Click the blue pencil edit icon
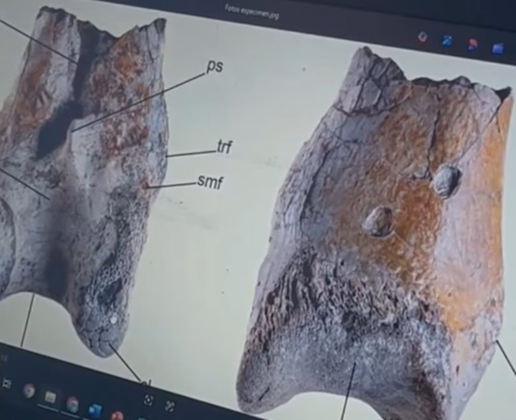The height and width of the screenshot is (420, 516). pyautogui.click(x=447, y=41)
